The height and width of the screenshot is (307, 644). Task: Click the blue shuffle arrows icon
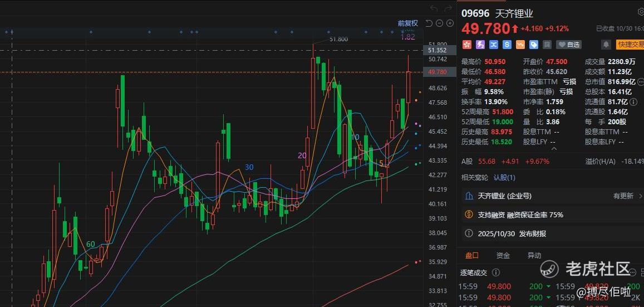[x=494, y=45]
